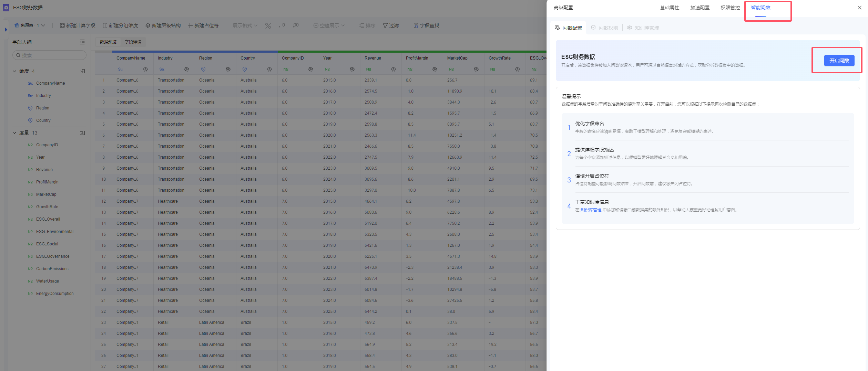Click the 新建层级结构 toolbar item
The image size is (868, 371).
(x=163, y=25)
